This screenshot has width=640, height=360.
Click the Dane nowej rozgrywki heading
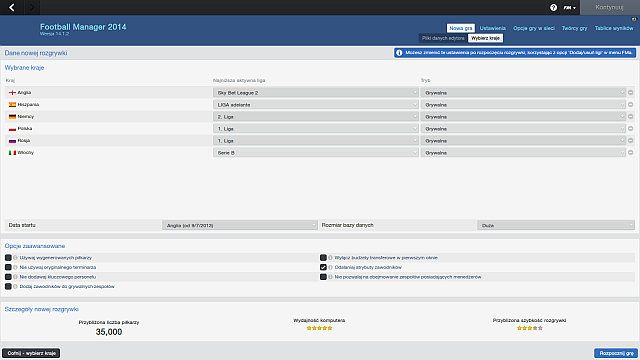click(36, 53)
